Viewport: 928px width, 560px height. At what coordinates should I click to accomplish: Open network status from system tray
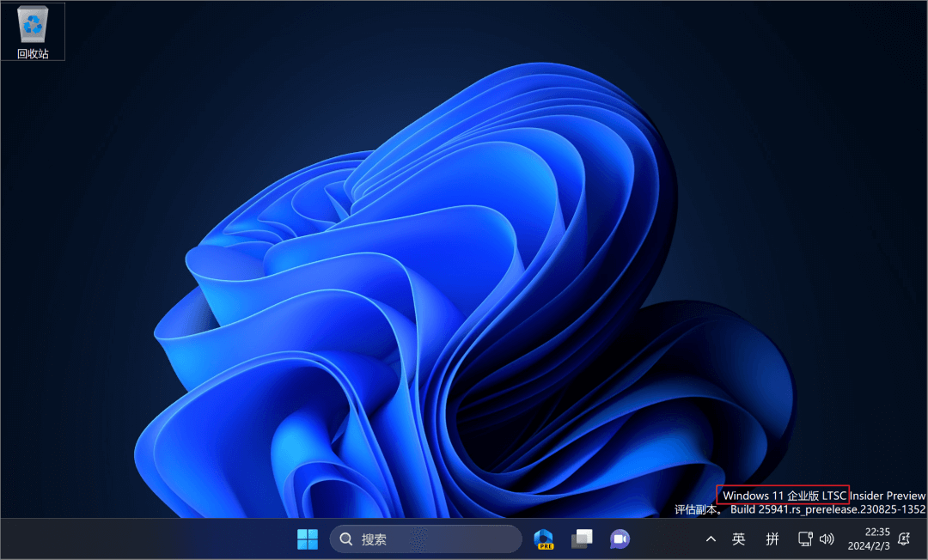tap(805, 539)
